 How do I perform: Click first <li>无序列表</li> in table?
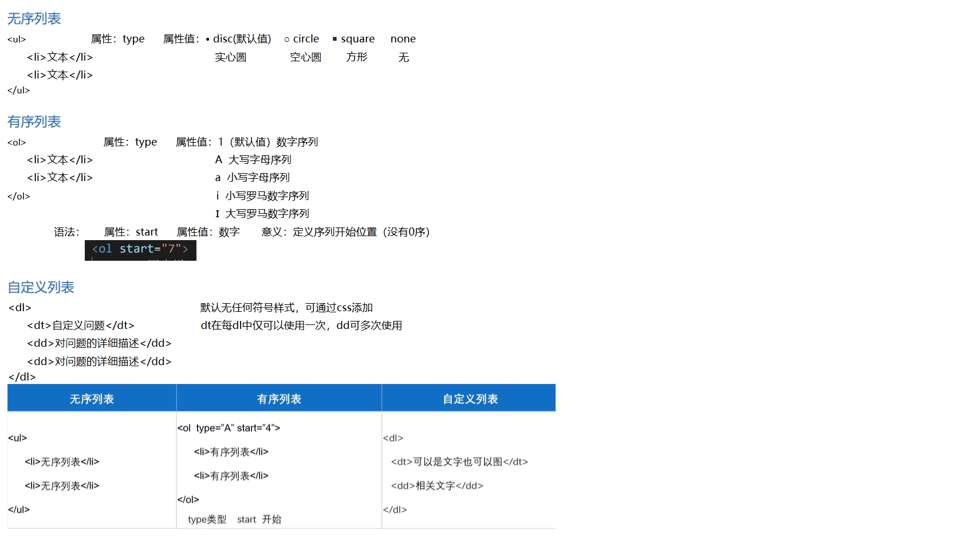[x=62, y=461]
